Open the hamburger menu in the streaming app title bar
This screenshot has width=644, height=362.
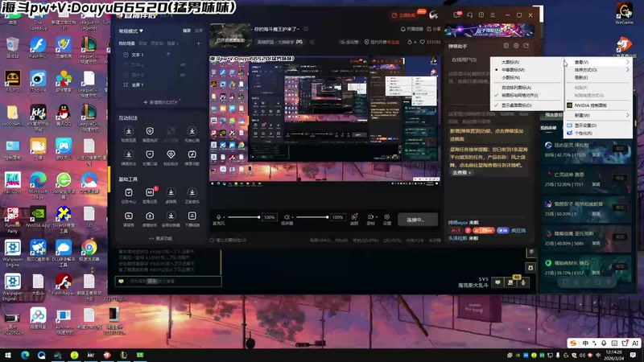click(493, 14)
